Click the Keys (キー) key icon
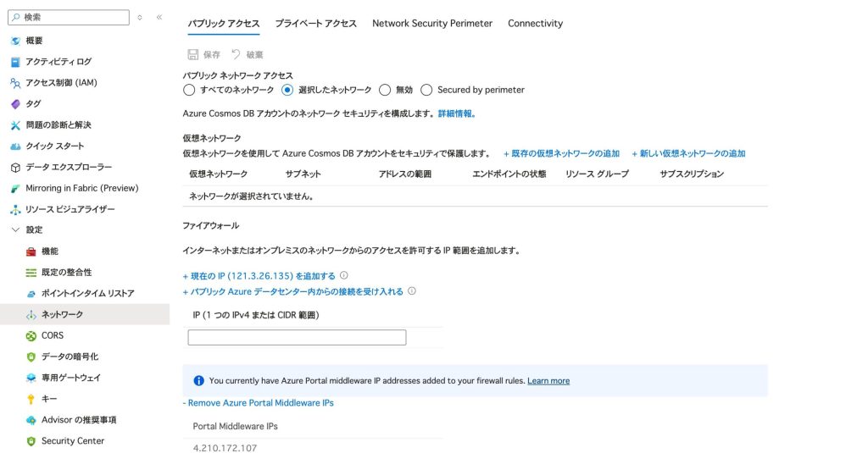 point(31,399)
